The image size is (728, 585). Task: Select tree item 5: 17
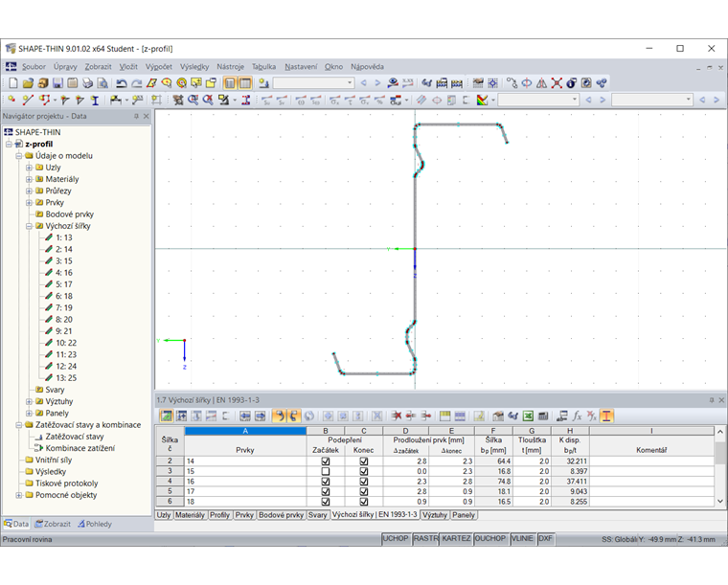64,284
